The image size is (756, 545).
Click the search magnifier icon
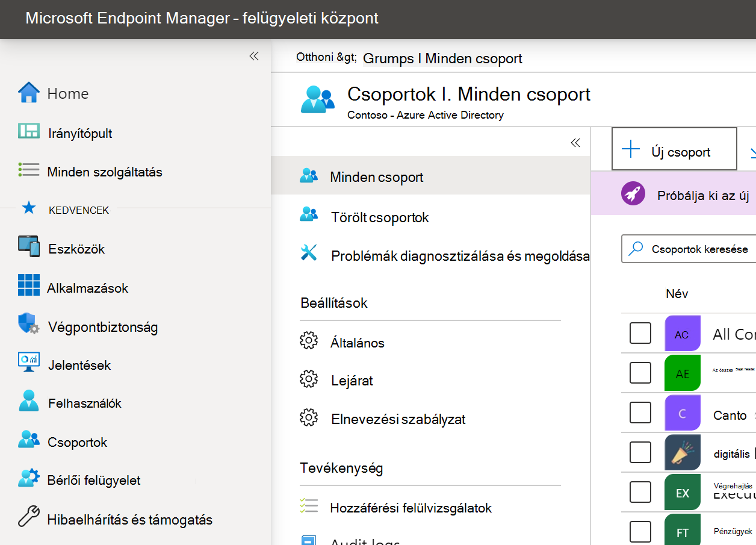636,249
